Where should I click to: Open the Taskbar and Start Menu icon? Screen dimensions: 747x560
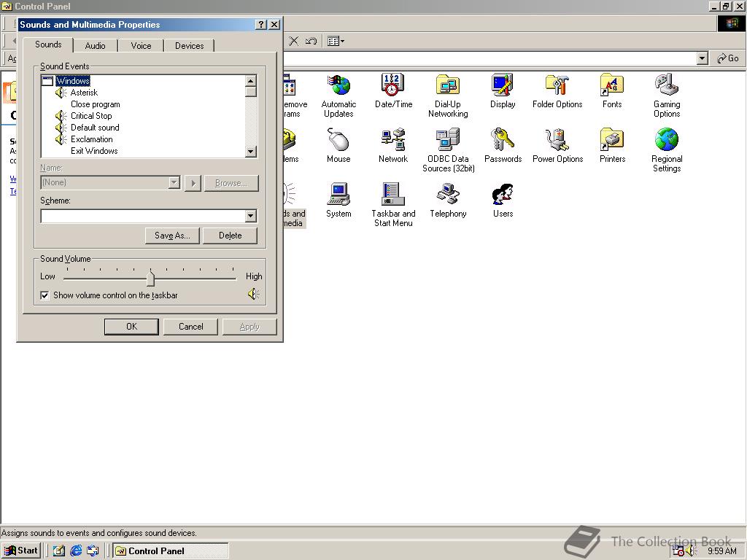point(393,205)
